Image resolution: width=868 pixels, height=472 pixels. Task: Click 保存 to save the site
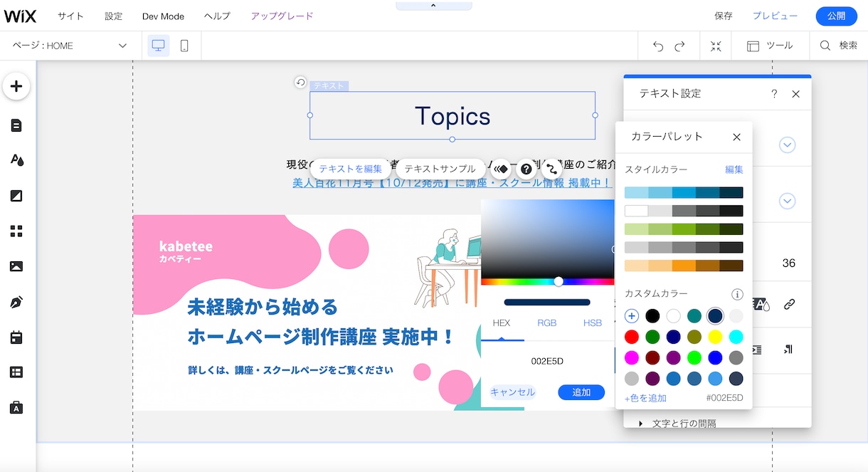click(x=724, y=16)
